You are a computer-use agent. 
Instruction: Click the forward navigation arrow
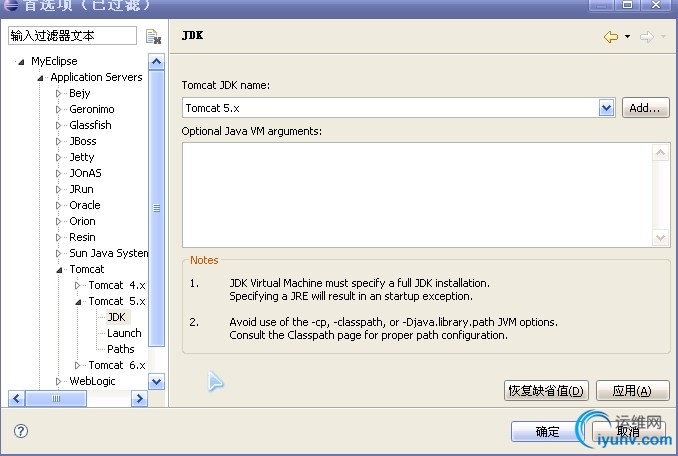point(646,37)
